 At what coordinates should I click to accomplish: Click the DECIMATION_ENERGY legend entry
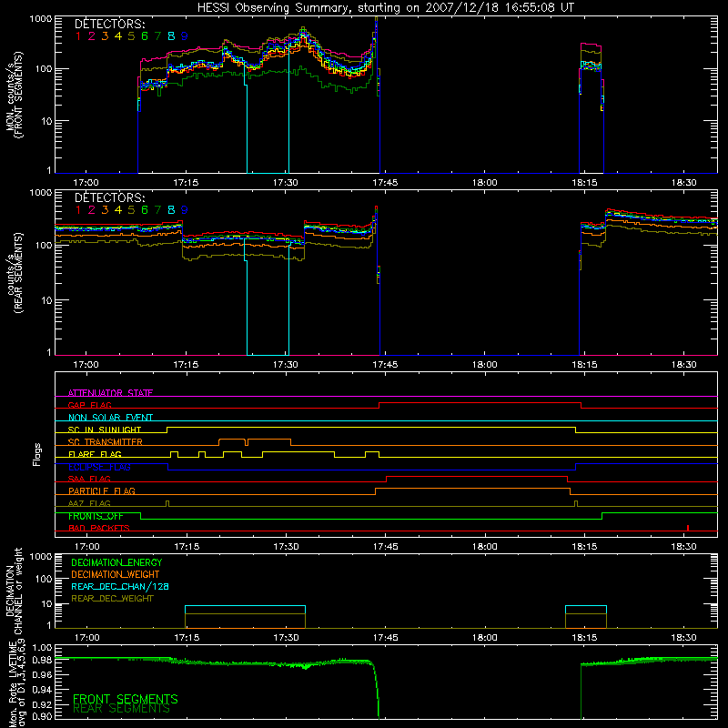coord(116,562)
